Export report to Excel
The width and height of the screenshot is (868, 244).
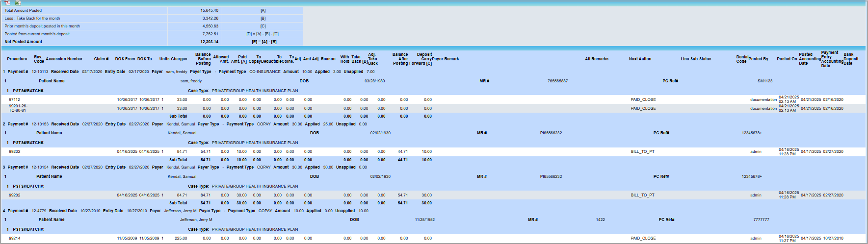18,2
